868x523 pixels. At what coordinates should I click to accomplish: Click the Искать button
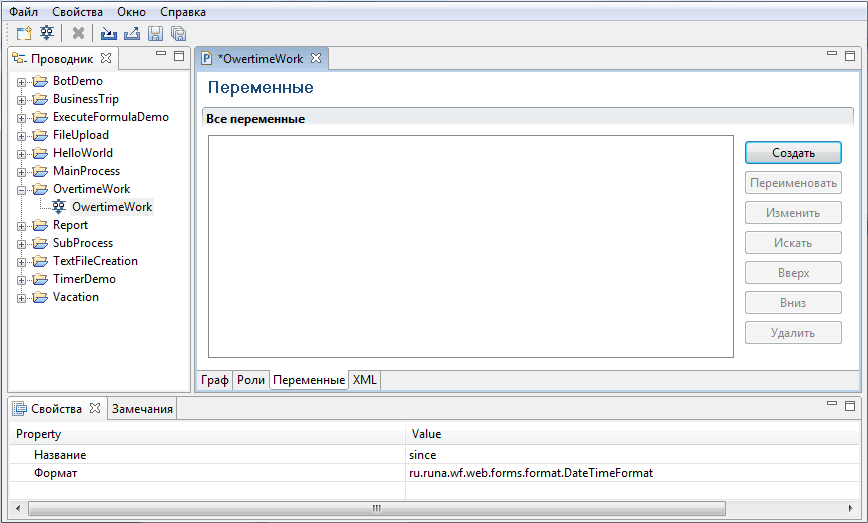pos(793,242)
